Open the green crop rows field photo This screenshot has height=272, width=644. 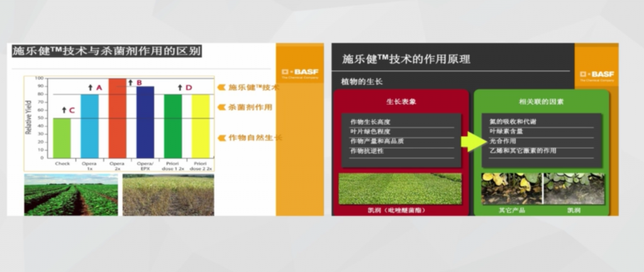(x=70, y=195)
